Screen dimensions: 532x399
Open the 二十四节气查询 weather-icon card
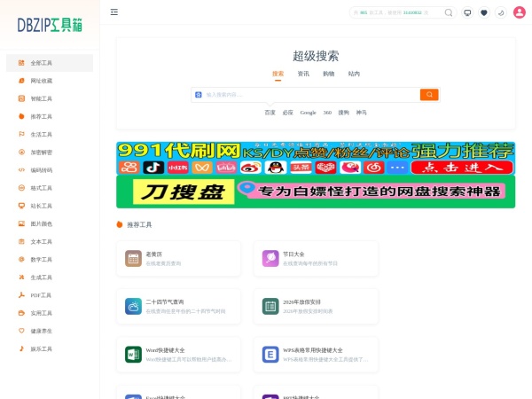click(178, 307)
